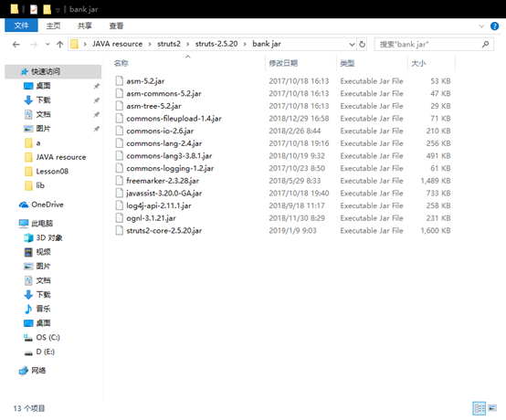This screenshot has height=420, width=506.
Task: Unpin 桌面 via its pin icon
Action: pos(97,86)
